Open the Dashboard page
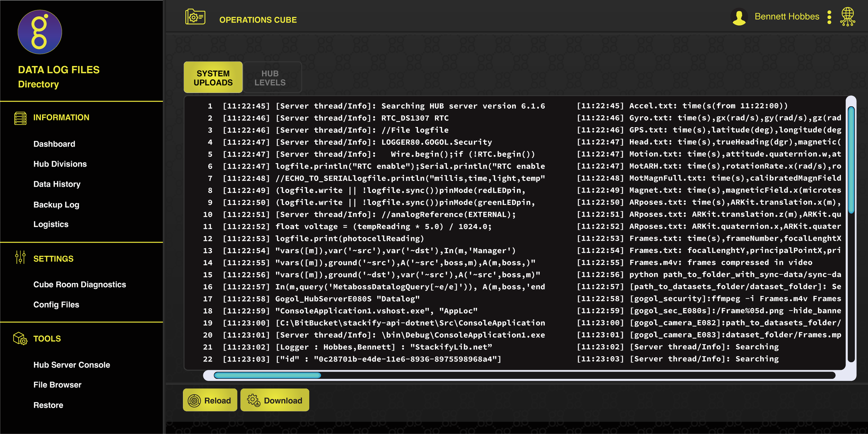 coord(54,144)
